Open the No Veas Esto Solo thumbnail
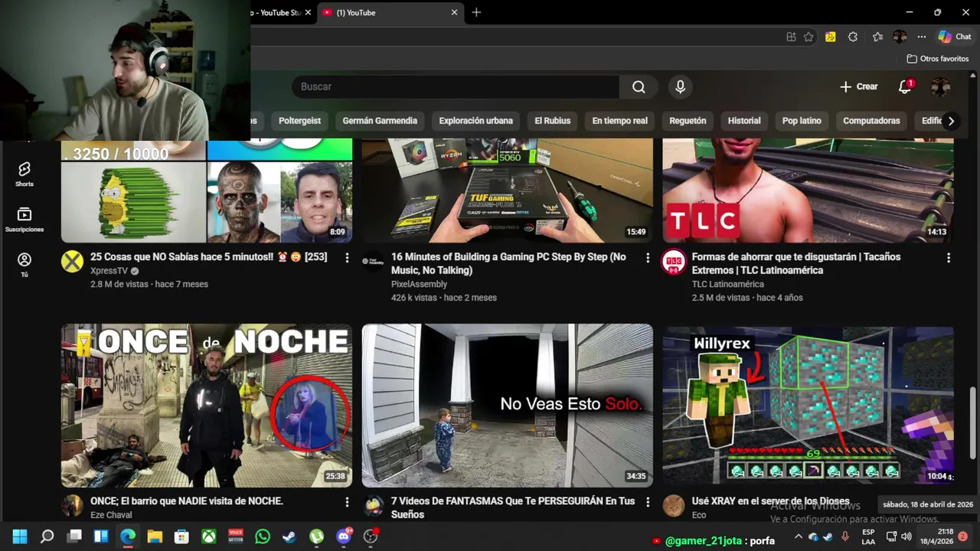The image size is (980, 551). [x=508, y=406]
